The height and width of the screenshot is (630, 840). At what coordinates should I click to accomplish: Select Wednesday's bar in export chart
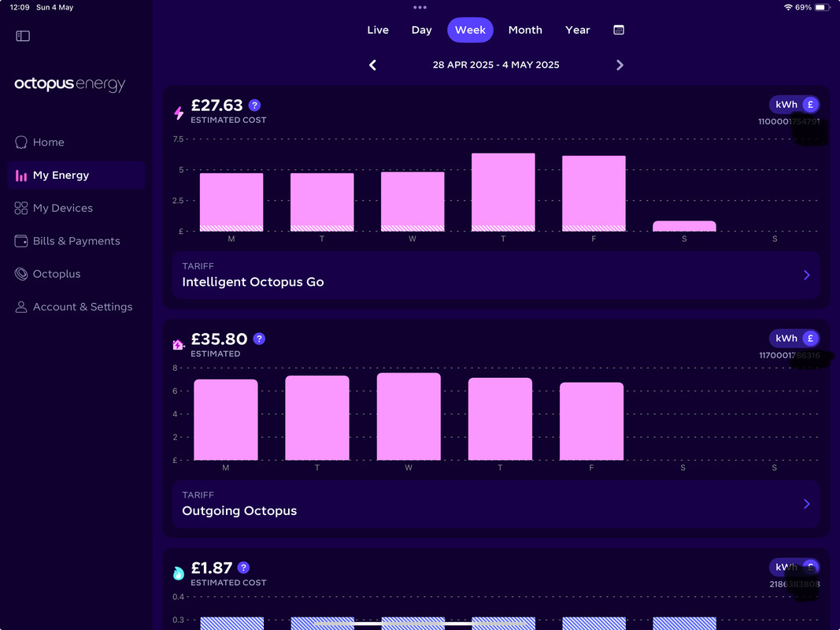pyautogui.click(x=409, y=417)
